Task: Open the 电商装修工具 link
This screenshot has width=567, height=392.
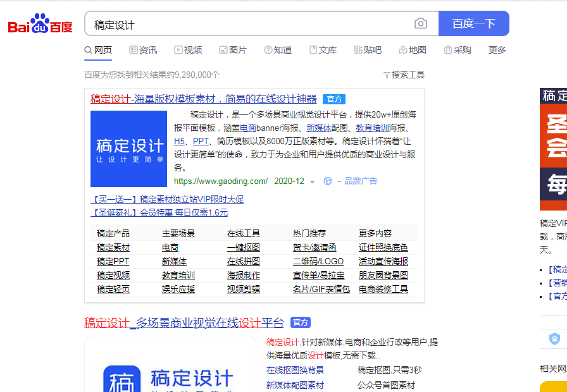Action: [383, 289]
